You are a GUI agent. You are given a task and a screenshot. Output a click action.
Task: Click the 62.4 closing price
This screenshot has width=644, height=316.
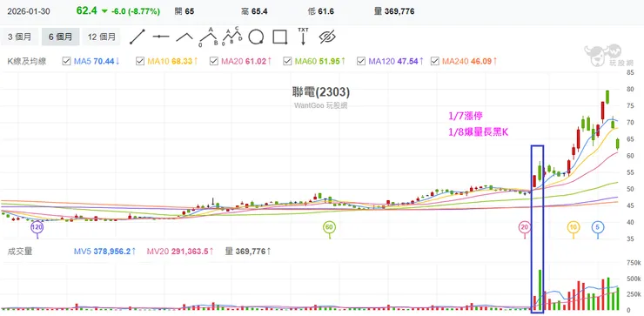coord(87,11)
